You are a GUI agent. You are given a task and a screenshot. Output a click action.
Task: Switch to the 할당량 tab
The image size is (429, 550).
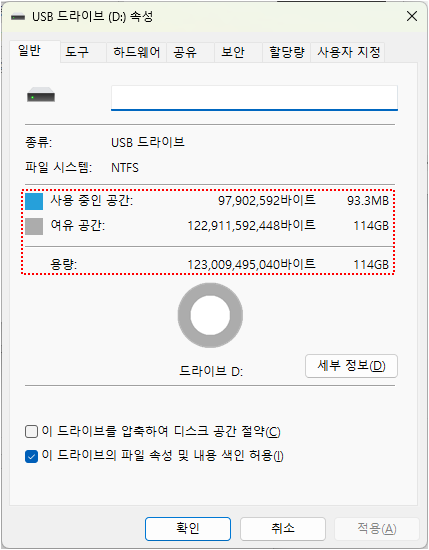287,52
